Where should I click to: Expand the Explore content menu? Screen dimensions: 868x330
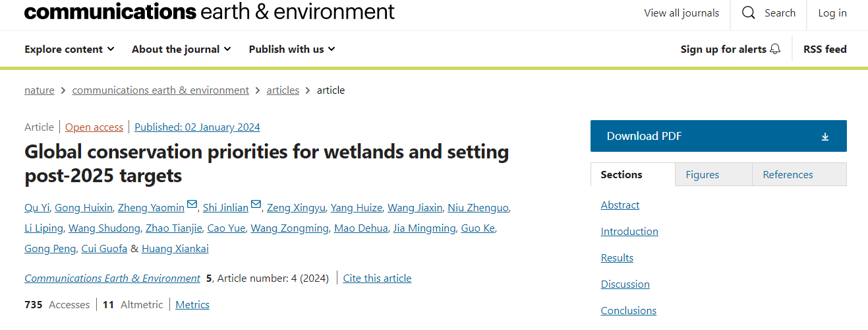point(69,49)
